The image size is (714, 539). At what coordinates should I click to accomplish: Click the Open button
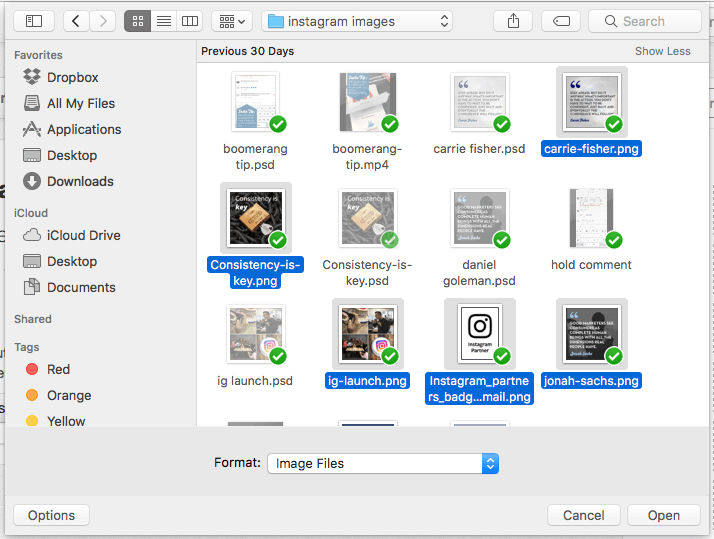pos(664,515)
